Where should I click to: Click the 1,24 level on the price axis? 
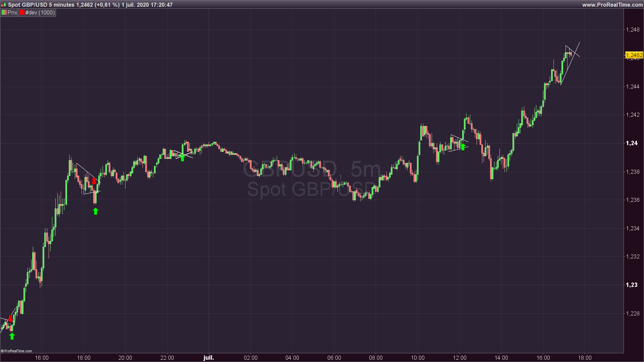coord(632,143)
